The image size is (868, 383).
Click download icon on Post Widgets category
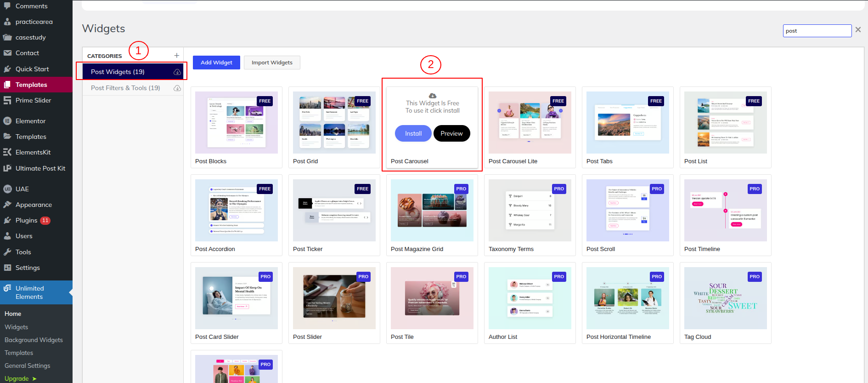click(177, 72)
